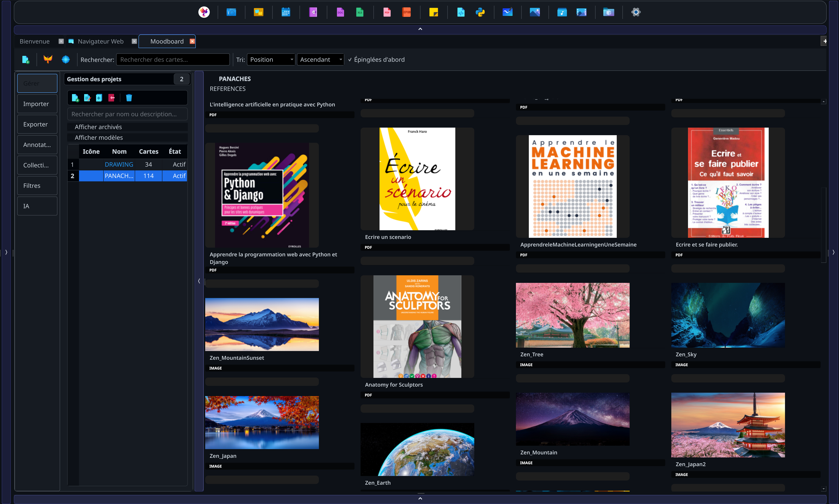
Task: Click the scroll-down arrow of cards scrollbar
Action: click(x=823, y=489)
